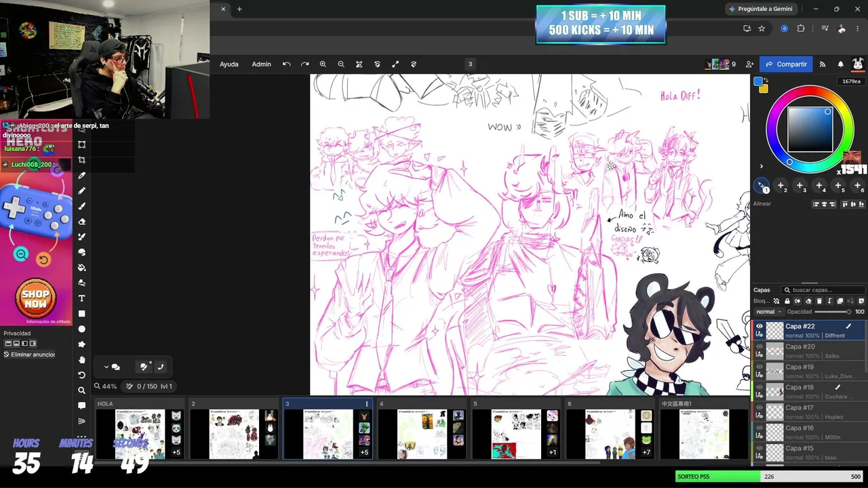Toggle transparency lock checkerboard icon

(x=776, y=301)
